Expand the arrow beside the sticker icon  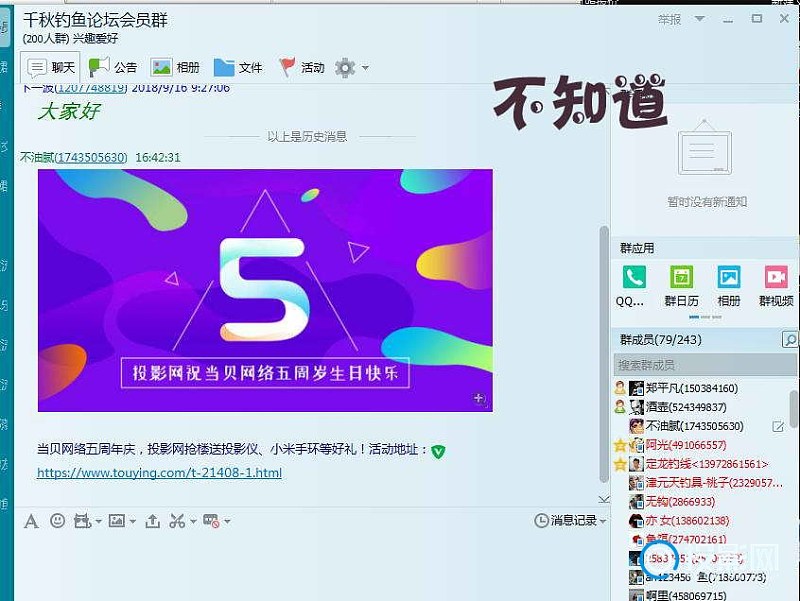(98, 521)
